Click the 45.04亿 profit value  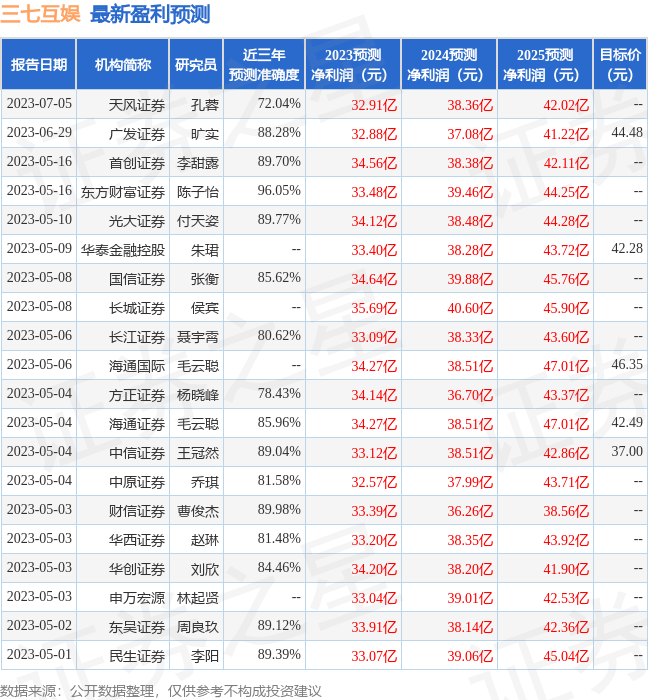pyautogui.click(x=566, y=656)
